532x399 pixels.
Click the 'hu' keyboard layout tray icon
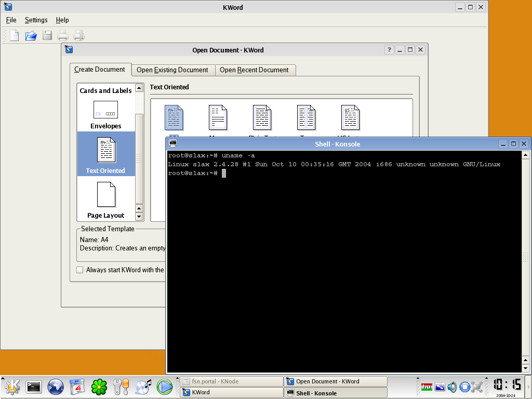[427, 387]
